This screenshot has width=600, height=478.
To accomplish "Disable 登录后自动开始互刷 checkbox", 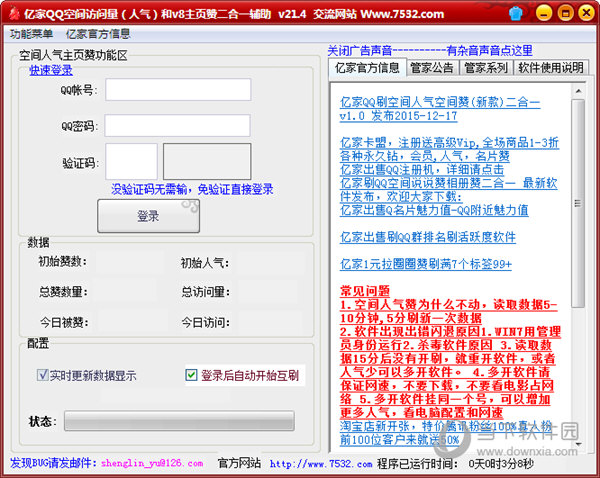I will [x=192, y=376].
